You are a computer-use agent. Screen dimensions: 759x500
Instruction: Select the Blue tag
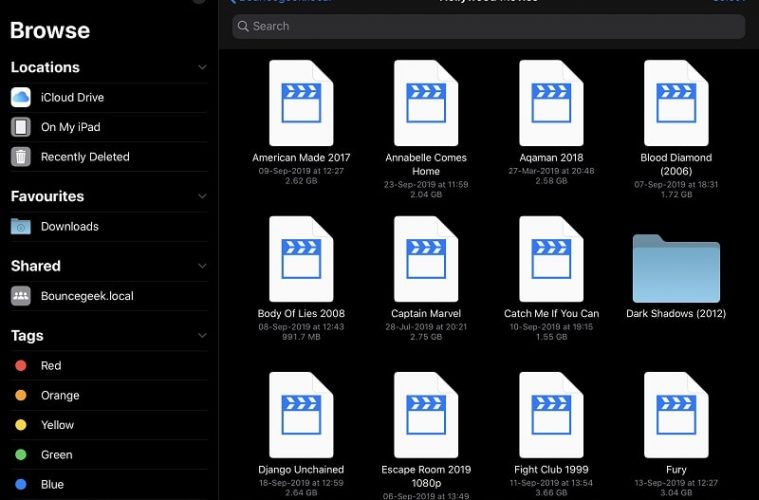tap(109, 485)
